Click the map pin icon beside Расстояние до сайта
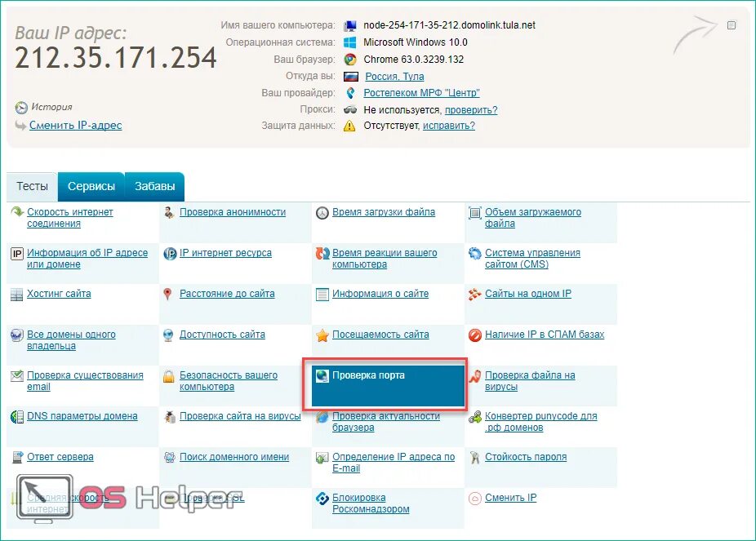The image size is (756, 541). click(x=167, y=294)
